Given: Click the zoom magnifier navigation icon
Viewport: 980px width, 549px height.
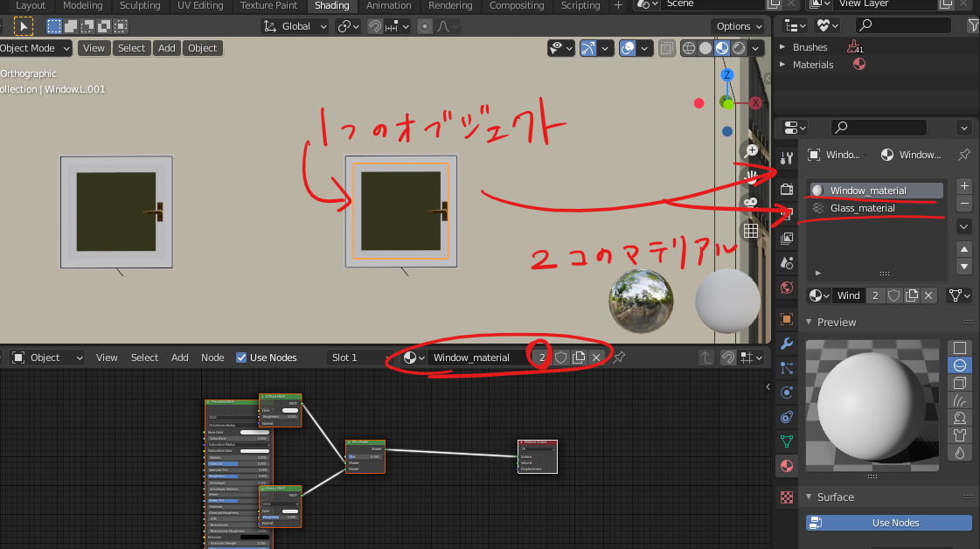Looking at the screenshot, I should (x=751, y=150).
